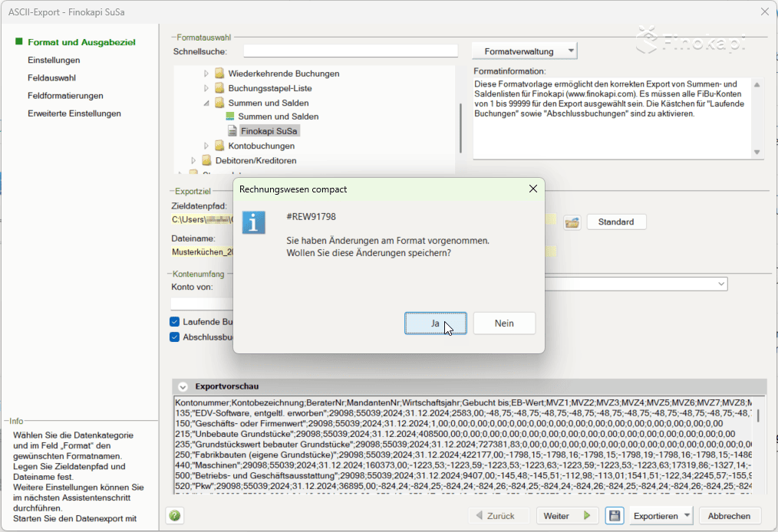Click the Summen und Salden folder icon
Screen dimensions: 778x532
219,103
